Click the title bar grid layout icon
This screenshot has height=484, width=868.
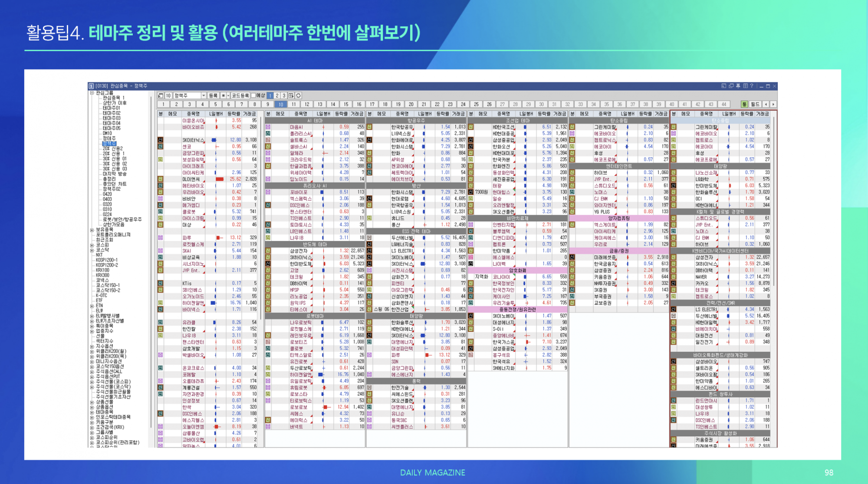[x=745, y=86]
